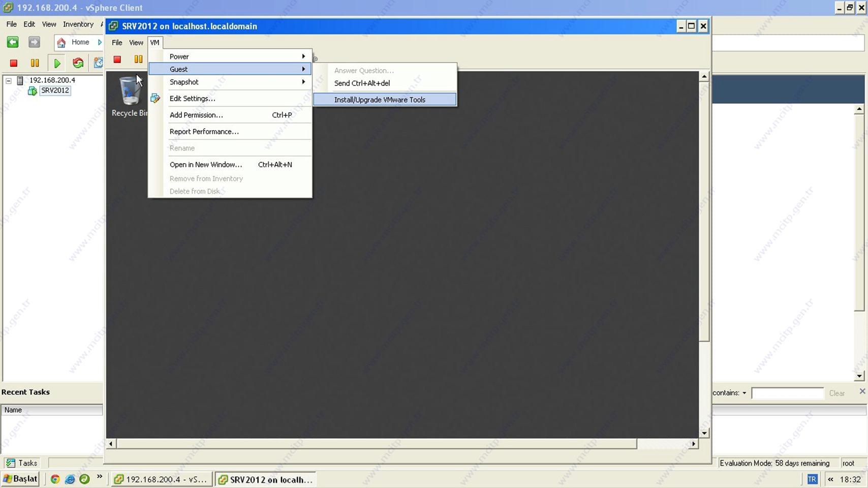Open View menu in console window
The height and width of the screenshot is (488, 868).
136,43
